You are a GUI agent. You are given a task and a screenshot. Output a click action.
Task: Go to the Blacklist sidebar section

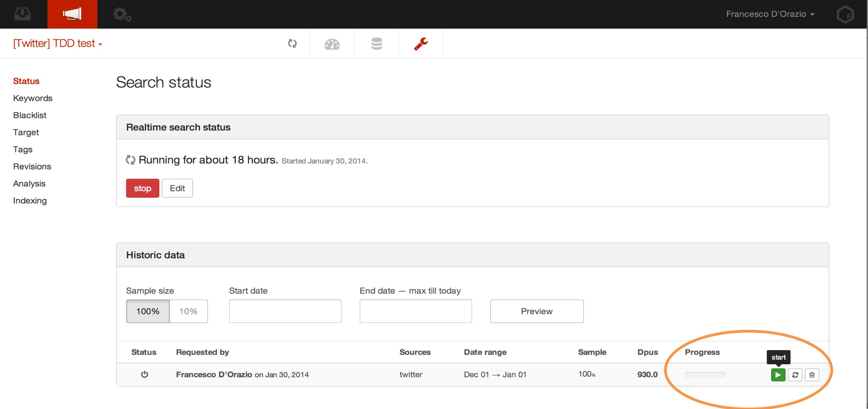coord(30,115)
